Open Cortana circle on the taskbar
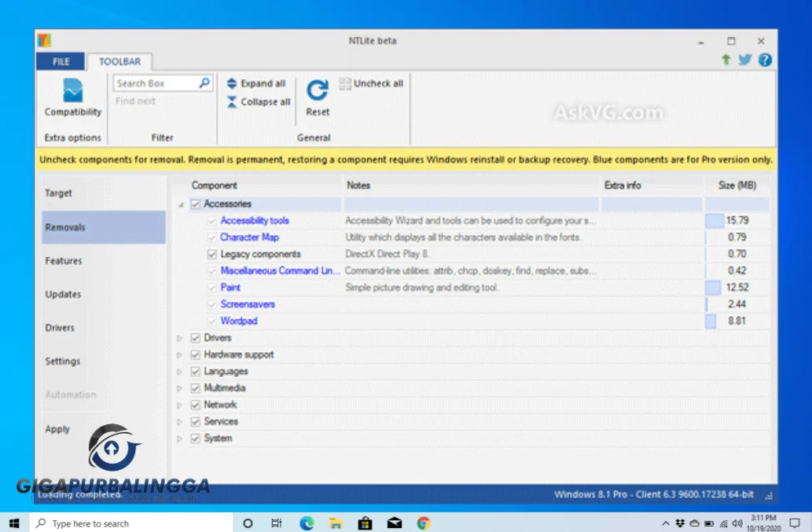 click(x=248, y=523)
